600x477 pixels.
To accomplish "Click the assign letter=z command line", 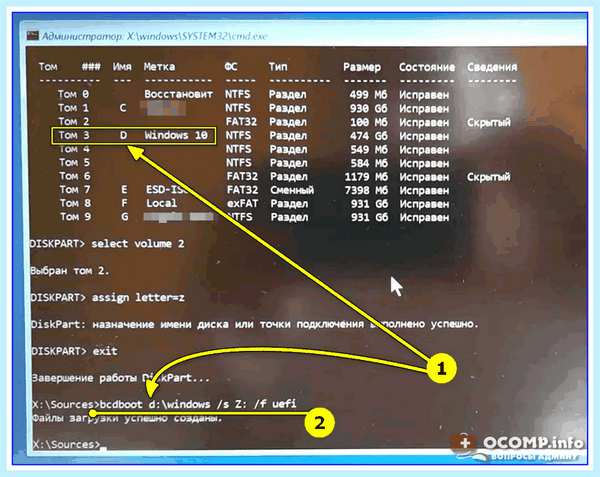I will (x=108, y=298).
